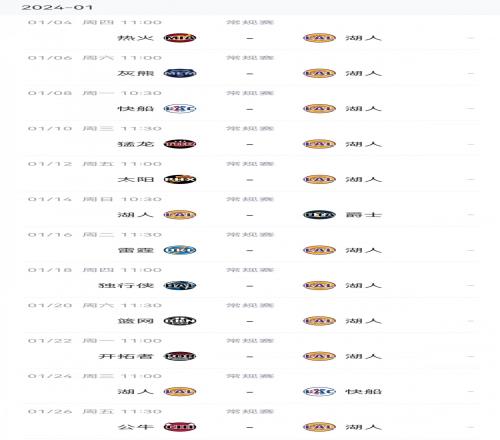Image resolution: width=500 pixels, height=440 pixels.
Task: Click 湖人 team name on 01/14 game
Action: [x=136, y=215]
